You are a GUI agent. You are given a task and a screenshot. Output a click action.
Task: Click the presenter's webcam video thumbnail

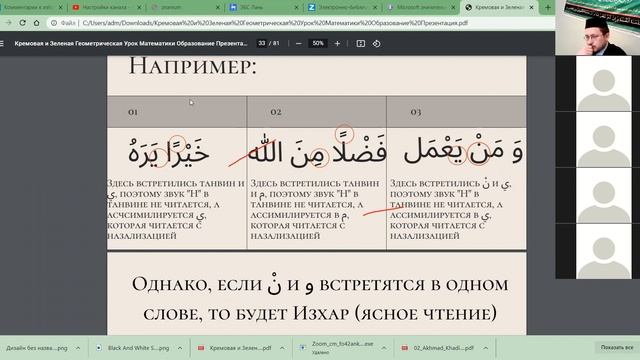[597, 28]
